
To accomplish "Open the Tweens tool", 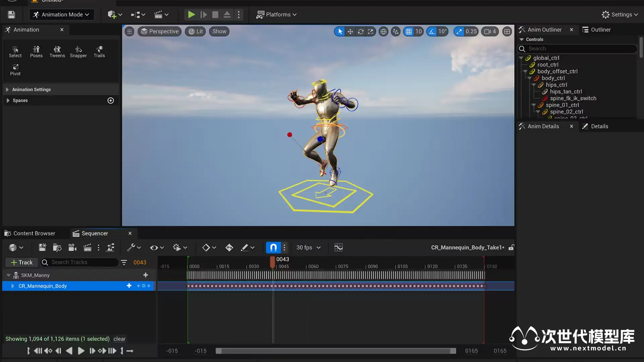I will click(57, 52).
